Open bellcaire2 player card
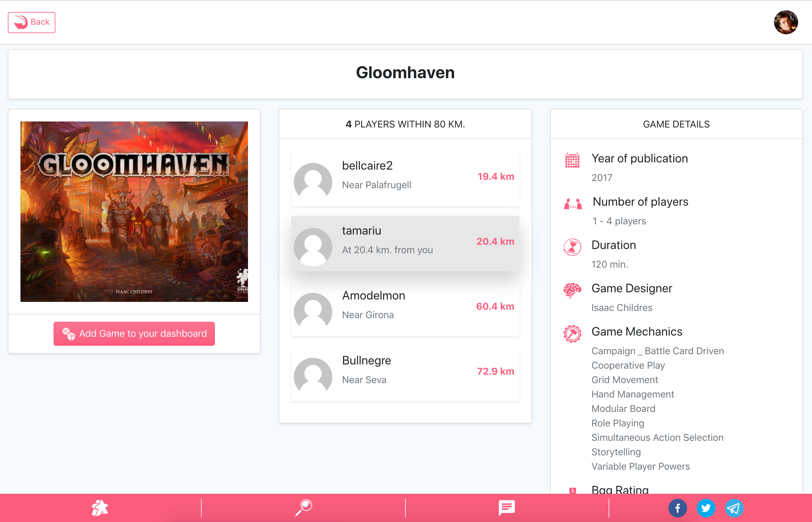Image resolution: width=812 pixels, height=522 pixels. pos(405,179)
